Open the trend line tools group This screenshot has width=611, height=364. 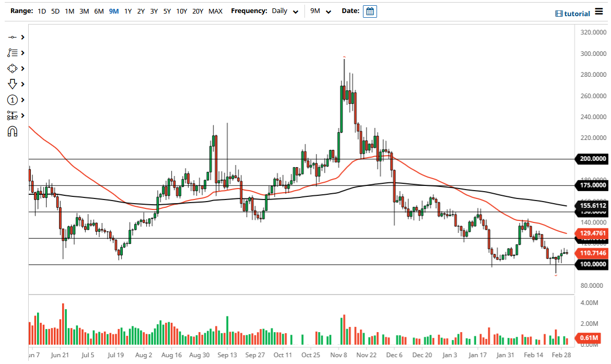[13, 52]
